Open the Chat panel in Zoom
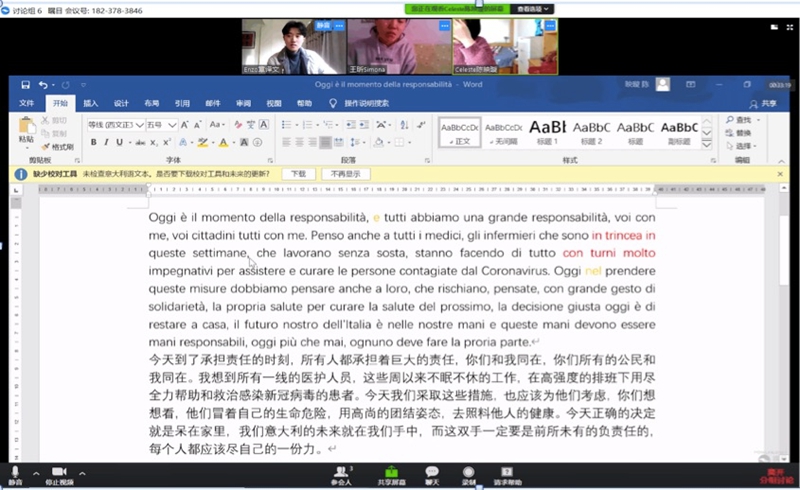Viewport: 800px width, 490px height. point(432,473)
